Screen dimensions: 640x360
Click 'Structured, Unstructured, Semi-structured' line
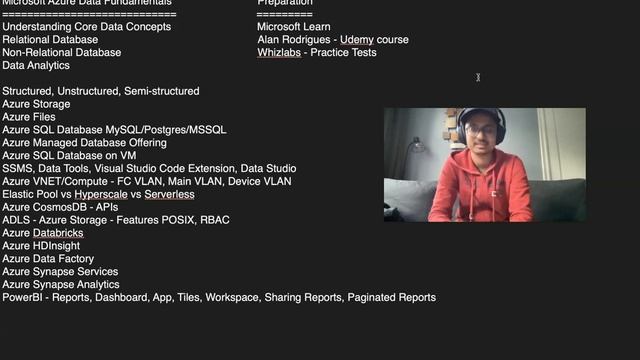(x=101, y=91)
